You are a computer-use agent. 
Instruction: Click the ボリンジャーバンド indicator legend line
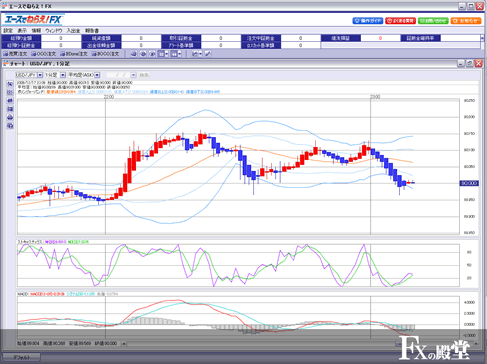point(119,92)
